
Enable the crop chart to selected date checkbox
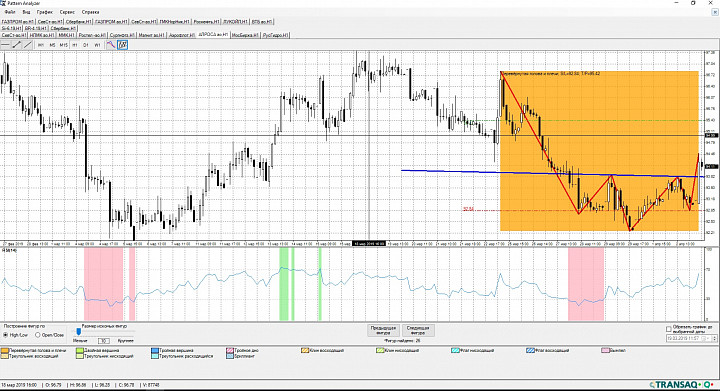669,329
